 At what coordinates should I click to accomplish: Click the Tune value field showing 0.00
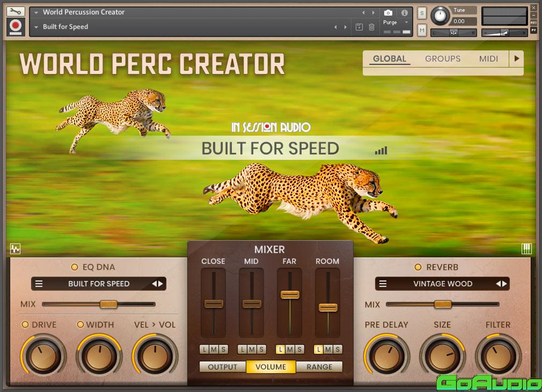click(x=463, y=21)
